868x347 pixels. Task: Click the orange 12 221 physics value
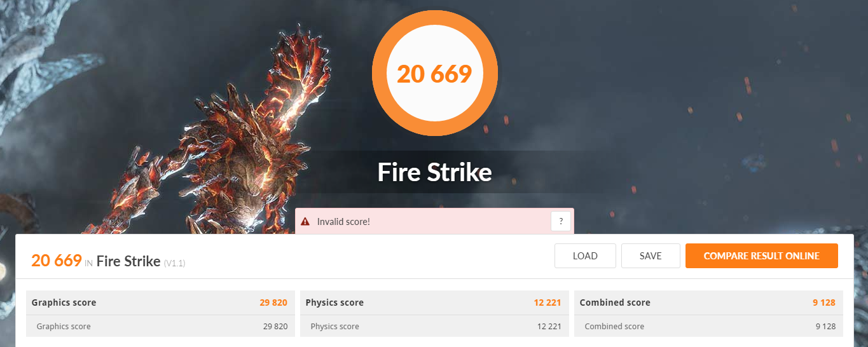[x=548, y=303]
